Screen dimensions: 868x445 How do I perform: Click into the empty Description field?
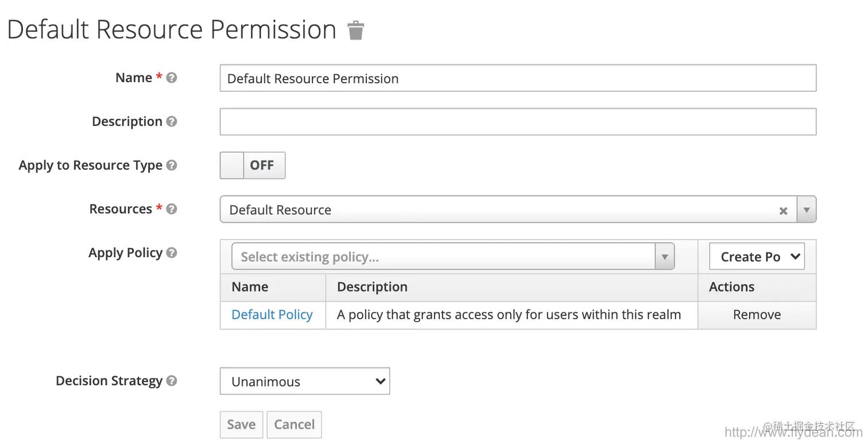pos(517,122)
